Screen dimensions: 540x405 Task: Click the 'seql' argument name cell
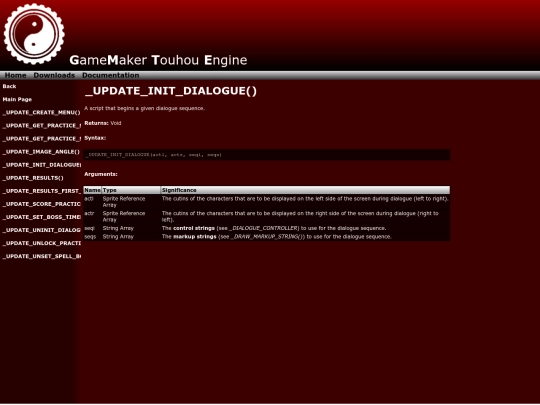(x=89, y=228)
